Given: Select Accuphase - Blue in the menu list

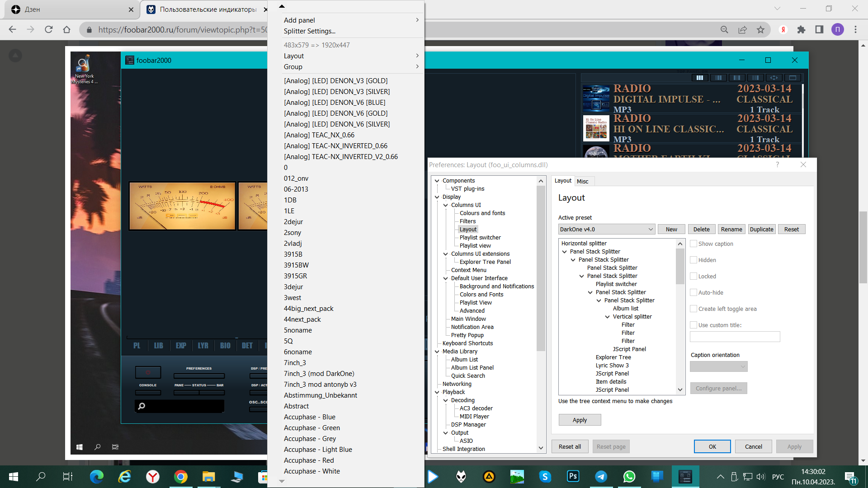Looking at the screenshot, I should pos(309,417).
